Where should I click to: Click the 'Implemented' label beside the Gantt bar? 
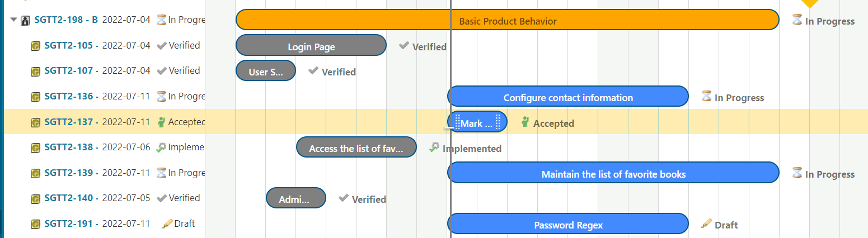coord(472,149)
